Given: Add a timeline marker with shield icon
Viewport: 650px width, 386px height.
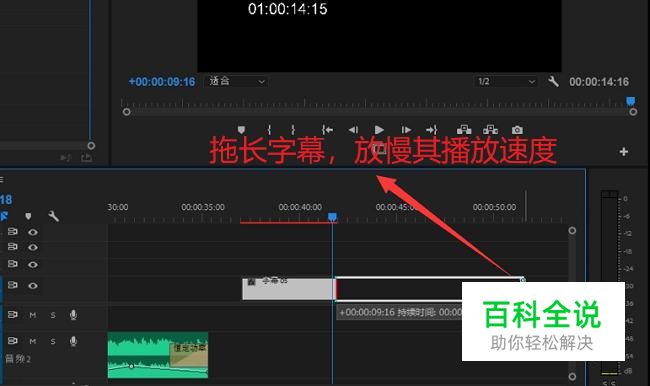Looking at the screenshot, I should [x=28, y=216].
